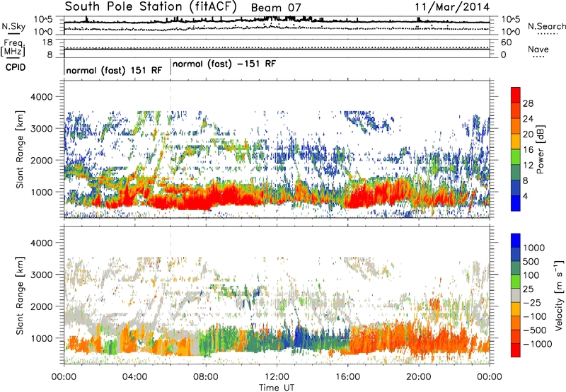
Task: Click the "100" value on the velocity colorbar
Action: (x=531, y=275)
